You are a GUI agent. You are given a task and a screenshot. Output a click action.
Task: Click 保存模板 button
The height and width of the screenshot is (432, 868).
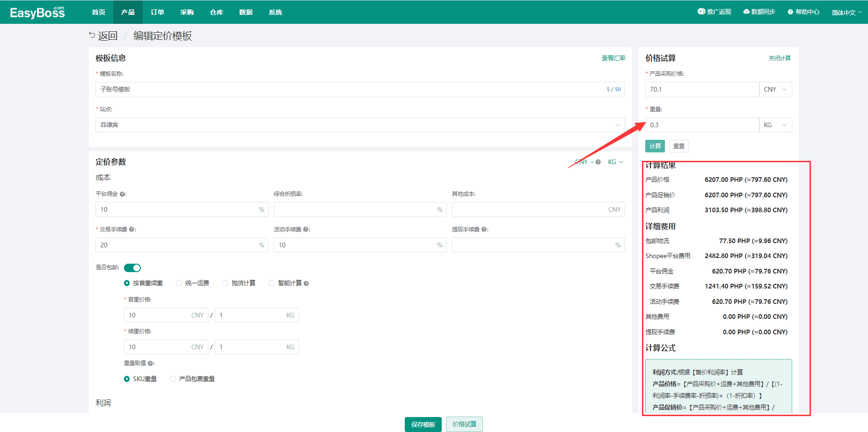(423, 425)
